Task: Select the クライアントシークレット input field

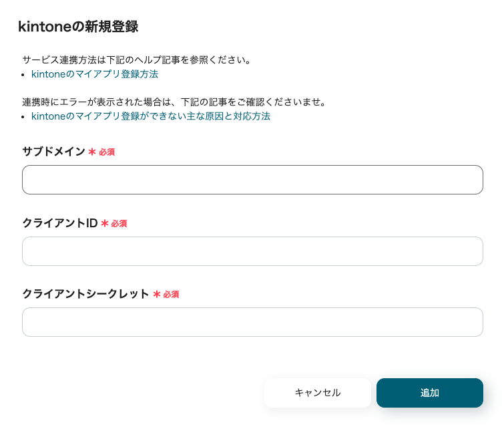Action: 252,322
